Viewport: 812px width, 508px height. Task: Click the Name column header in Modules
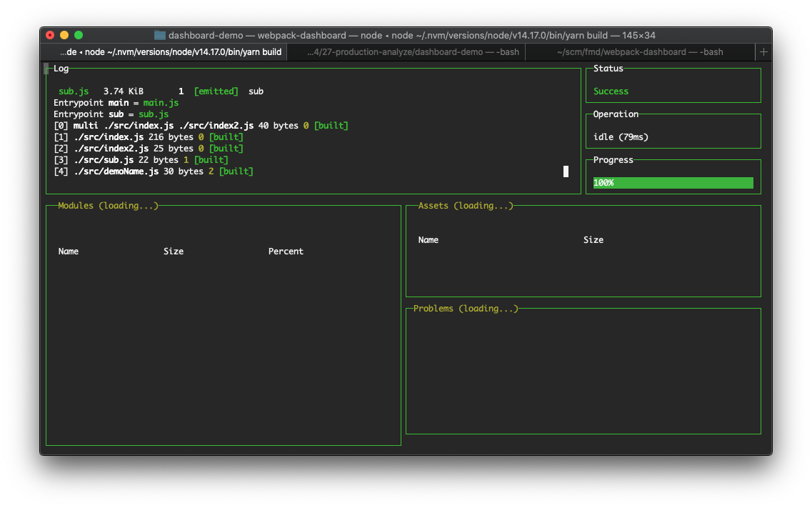(68, 251)
